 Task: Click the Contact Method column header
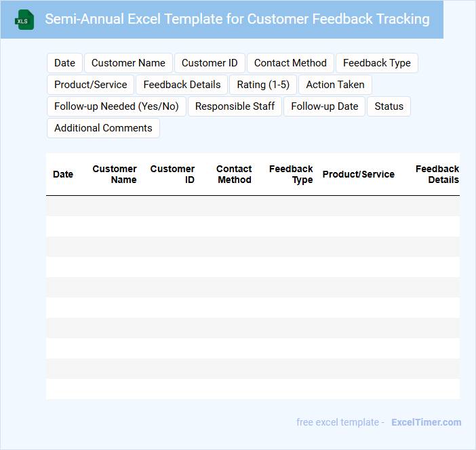coord(234,174)
